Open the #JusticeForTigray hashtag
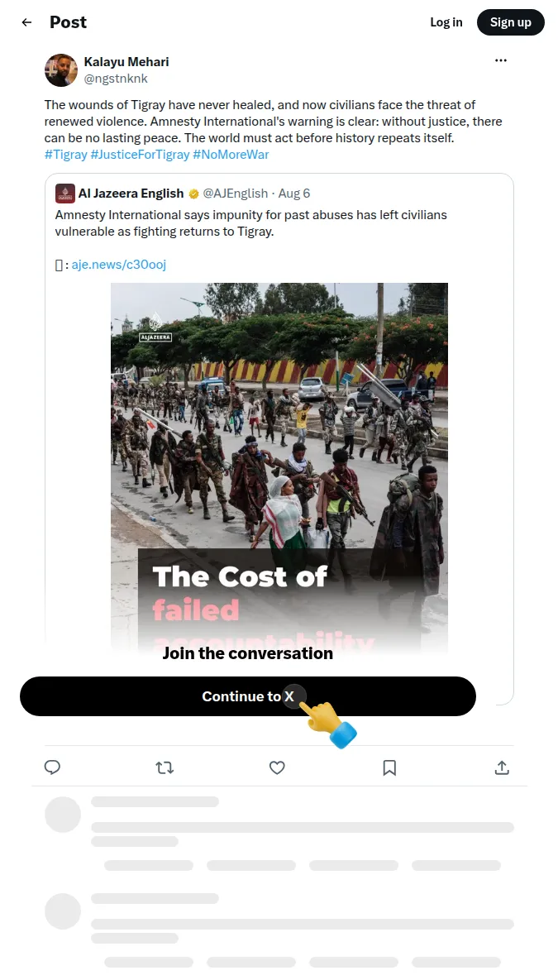Image resolution: width=558 pixels, height=980 pixels. (x=140, y=155)
